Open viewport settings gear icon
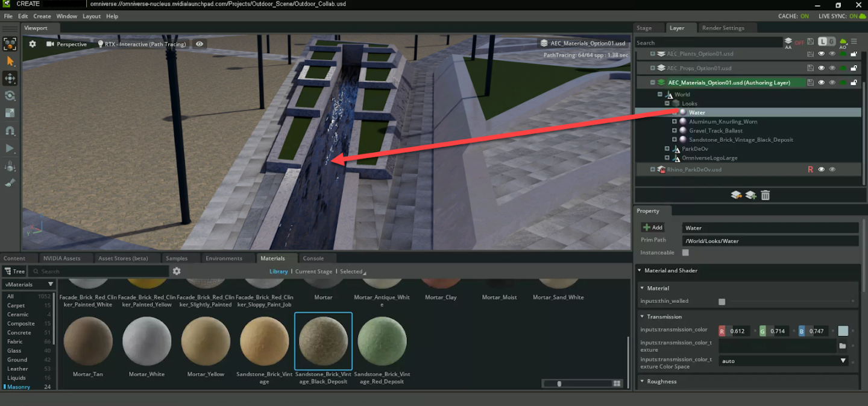Screen dimensions: 868x406 tap(33, 44)
